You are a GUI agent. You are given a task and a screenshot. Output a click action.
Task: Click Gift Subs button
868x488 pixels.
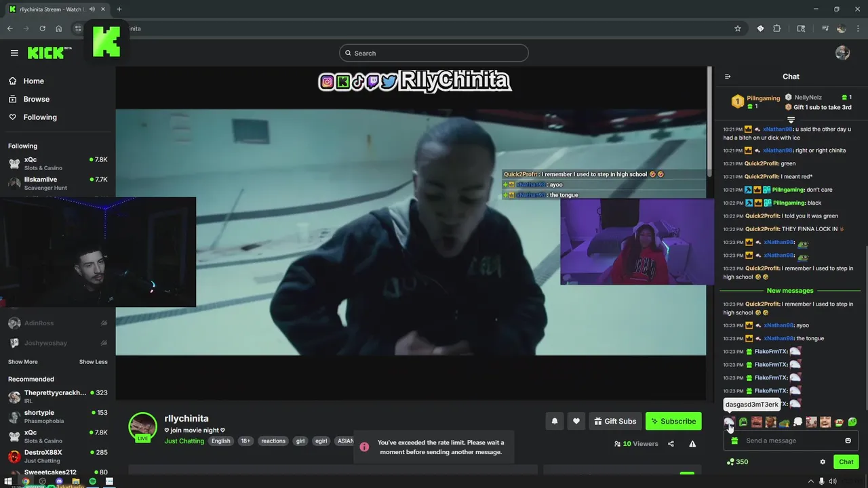coord(615,421)
